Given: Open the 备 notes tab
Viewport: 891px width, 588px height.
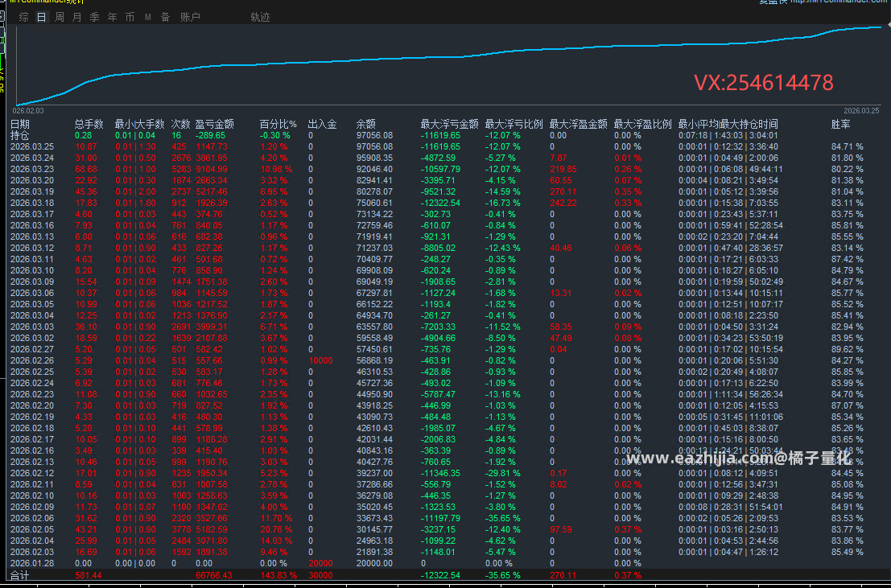Looking at the screenshot, I should 165,17.
